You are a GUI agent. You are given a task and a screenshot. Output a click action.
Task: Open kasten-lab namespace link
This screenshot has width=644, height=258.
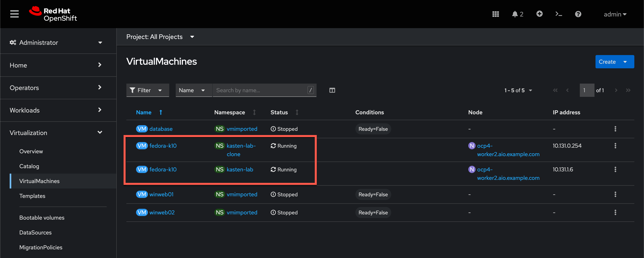[x=240, y=169]
